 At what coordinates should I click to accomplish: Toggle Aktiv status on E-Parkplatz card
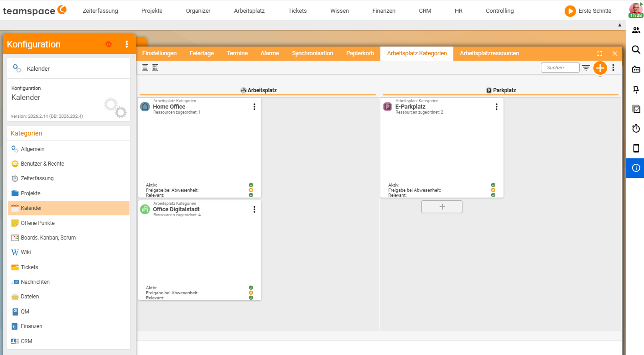coord(493,185)
